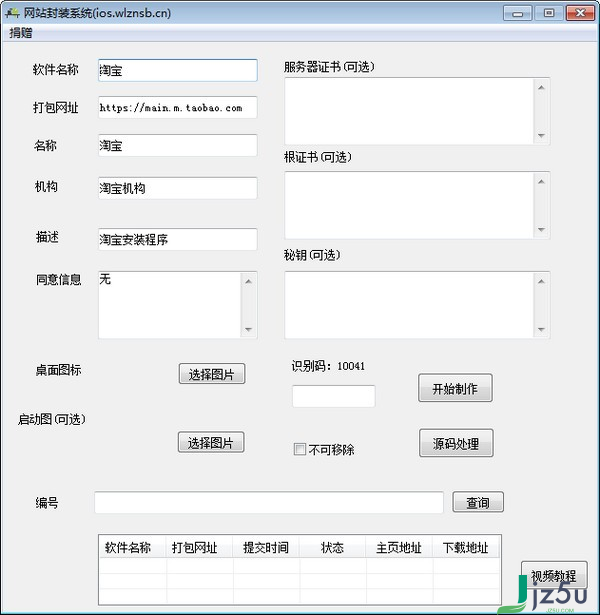Click the 同意信息 scrollbar down arrow
The height and width of the screenshot is (615, 600).
pos(249,329)
